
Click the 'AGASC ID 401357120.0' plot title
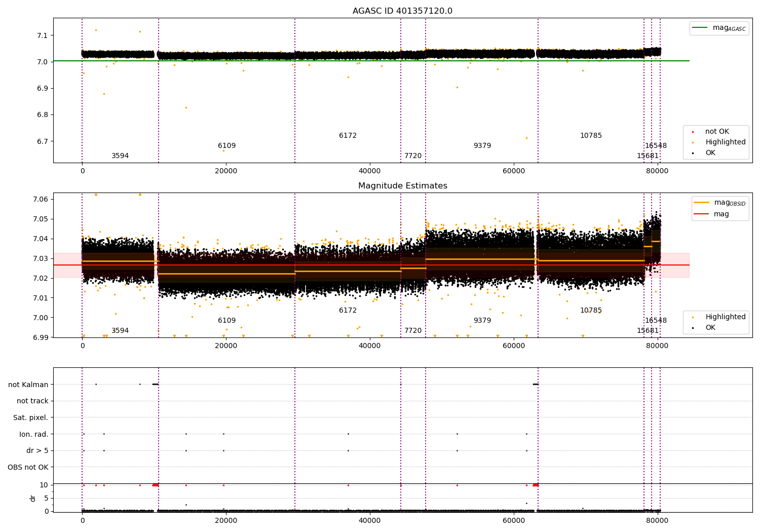pyautogui.click(x=402, y=11)
